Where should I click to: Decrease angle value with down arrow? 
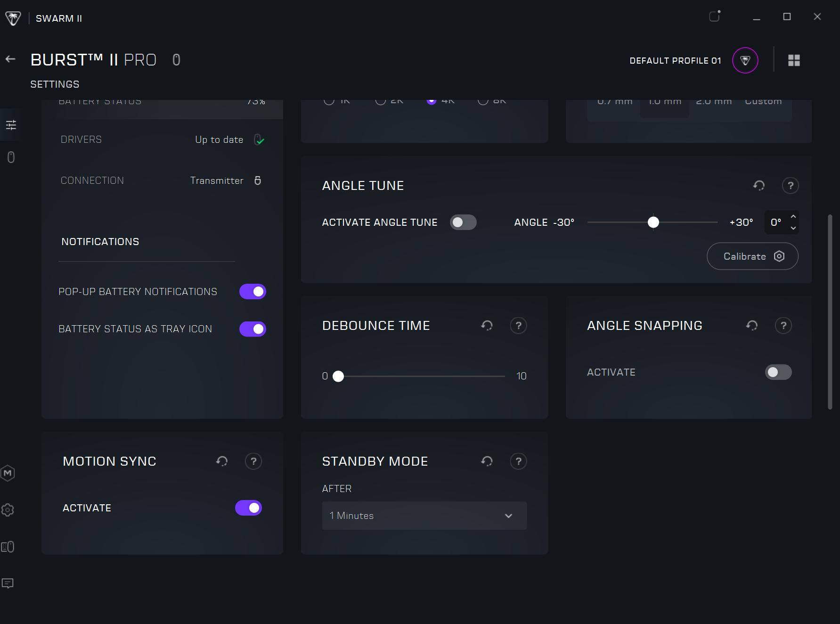coord(793,228)
